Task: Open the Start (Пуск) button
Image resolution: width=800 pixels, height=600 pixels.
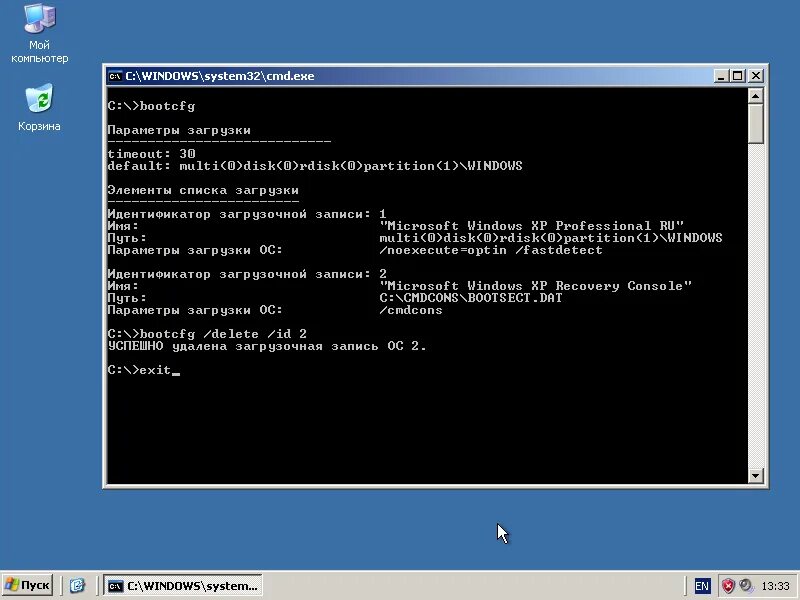Action: [28, 585]
